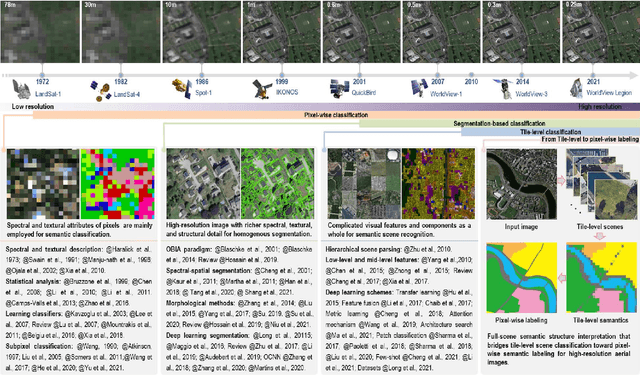This screenshot has width=640, height=376.
Task: Click the 'Low-level and mid-level features:' heading
Action: pos(372,260)
